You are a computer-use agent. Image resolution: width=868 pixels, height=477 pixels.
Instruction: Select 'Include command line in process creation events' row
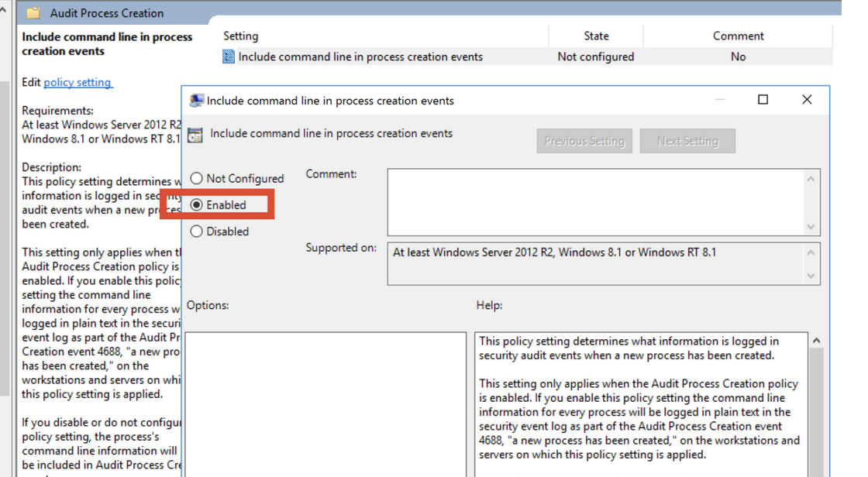pyautogui.click(x=526, y=57)
